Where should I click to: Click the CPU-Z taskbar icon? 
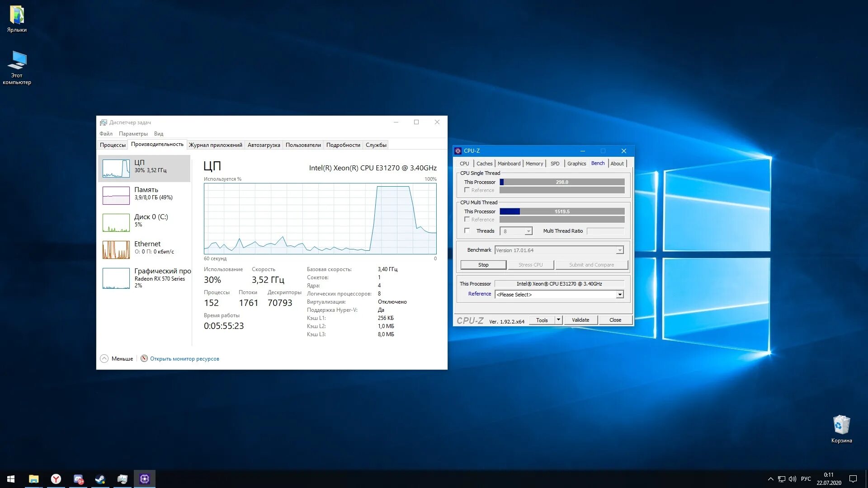(x=145, y=479)
